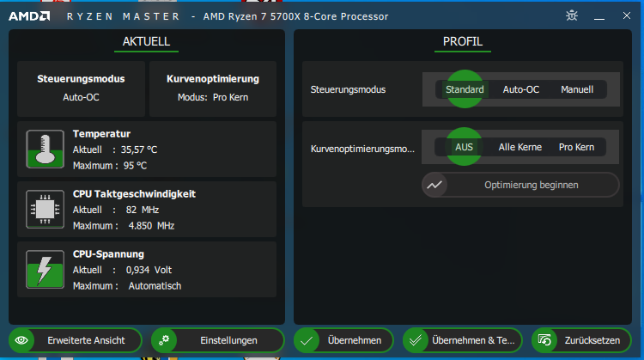The image size is (644, 360).
Task: Select Standard control mode
Action: [x=465, y=89]
